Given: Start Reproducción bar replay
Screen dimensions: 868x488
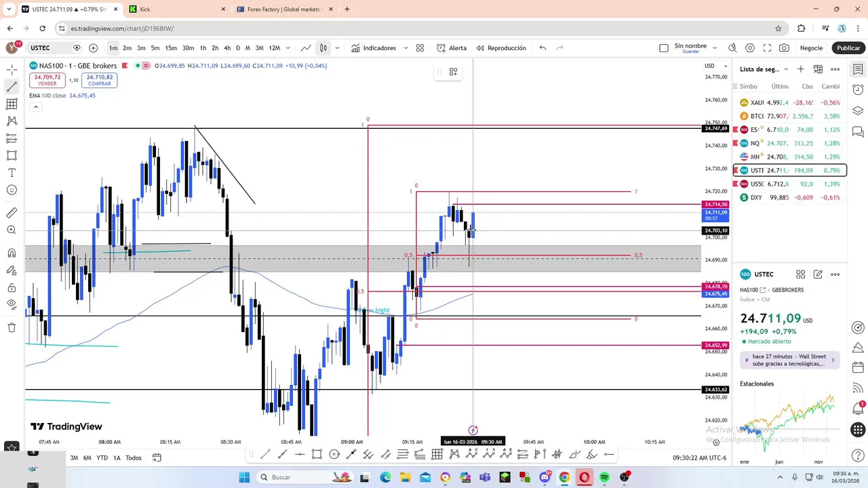Looking at the screenshot, I should [x=501, y=48].
